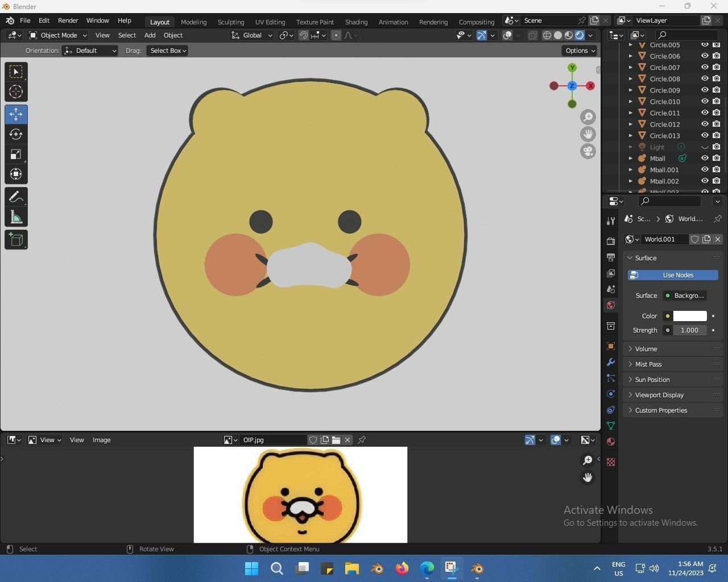Unlink the OIP.jpg image
Screen dimensions: 728x582
348,440
